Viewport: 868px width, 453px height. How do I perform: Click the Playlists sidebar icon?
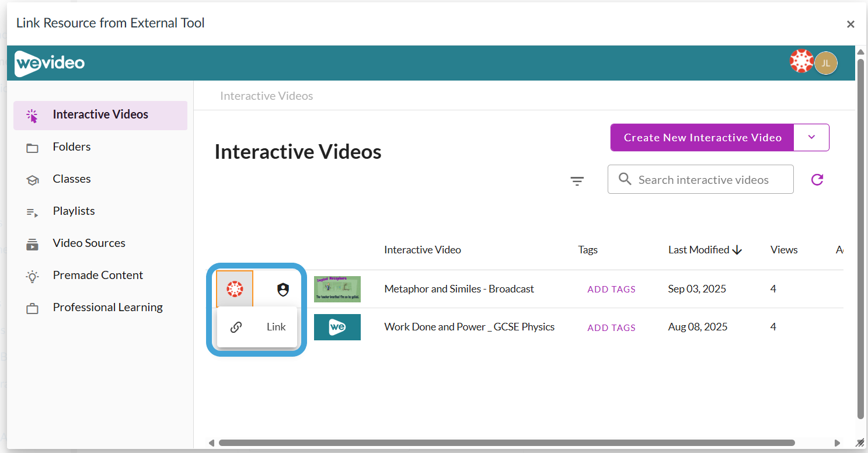32,212
